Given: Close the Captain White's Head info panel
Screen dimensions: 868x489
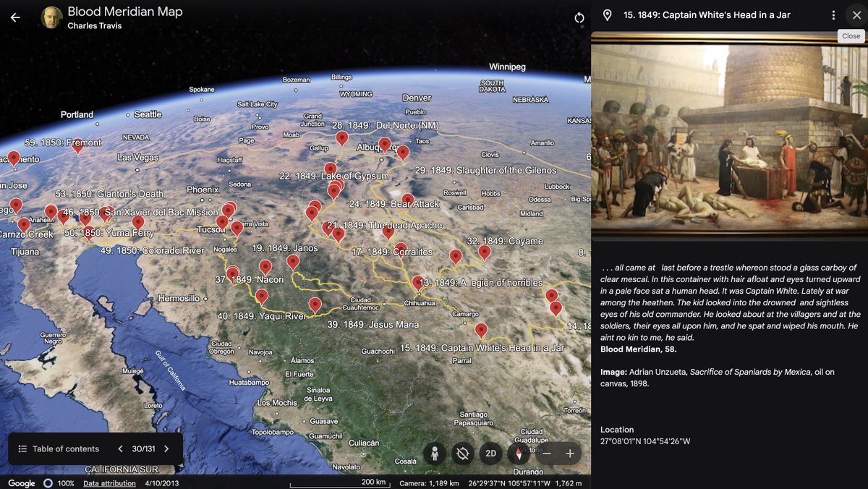Looking at the screenshot, I should click(x=856, y=15).
